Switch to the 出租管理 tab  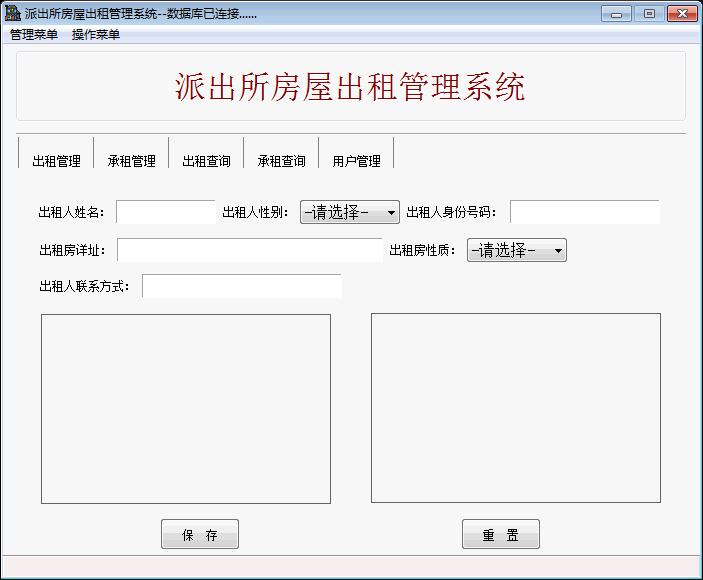point(56,160)
